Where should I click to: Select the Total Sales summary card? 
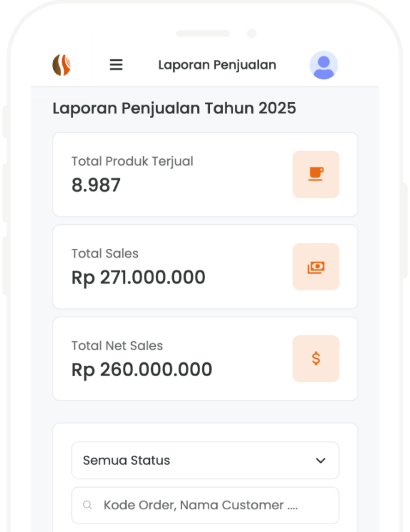click(x=205, y=267)
